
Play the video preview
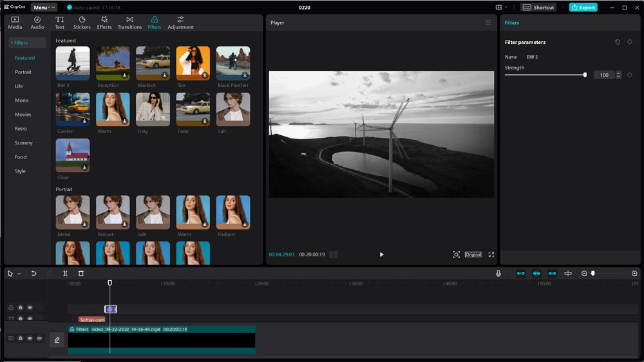(381, 254)
